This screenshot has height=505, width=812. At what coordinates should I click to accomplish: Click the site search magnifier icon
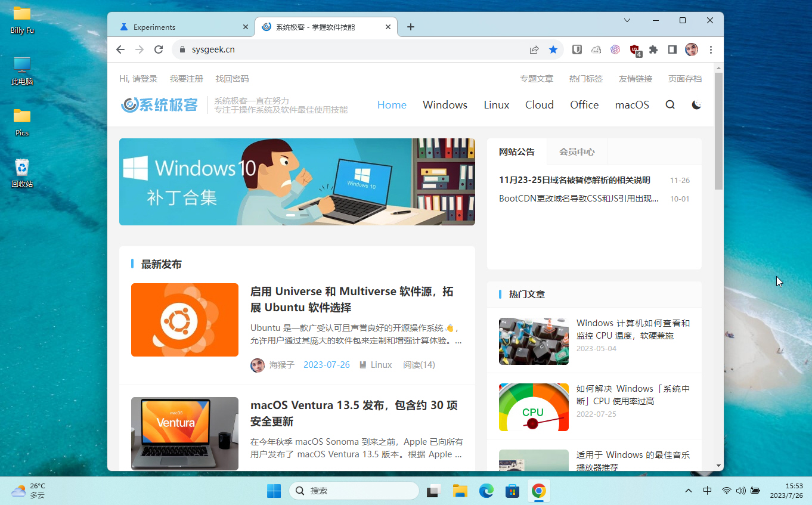(x=670, y=105)
